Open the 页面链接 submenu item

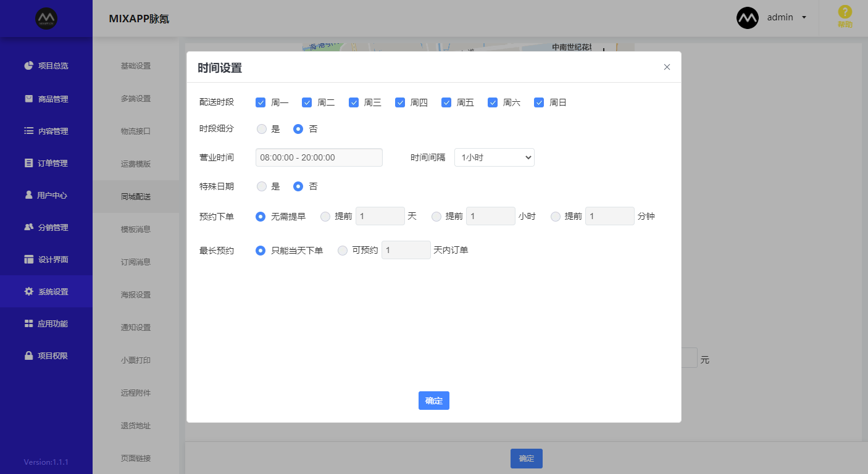pos(136,459)
